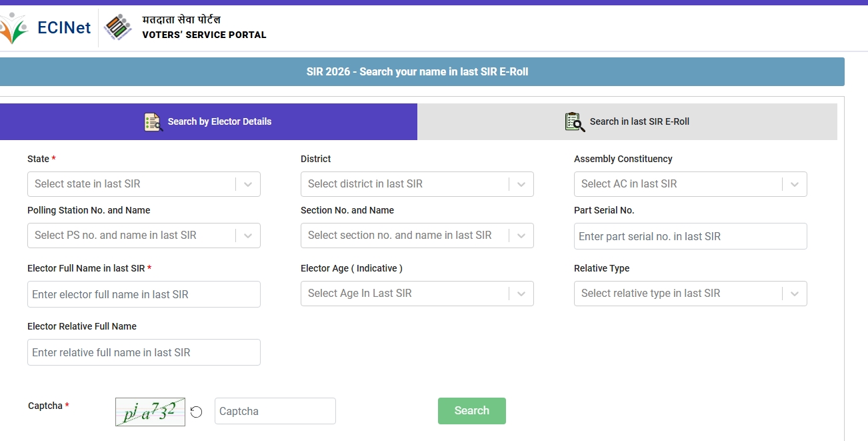
Task: Open the Search in last SIR E-Roll tab
Action: [x=627, y=121]
